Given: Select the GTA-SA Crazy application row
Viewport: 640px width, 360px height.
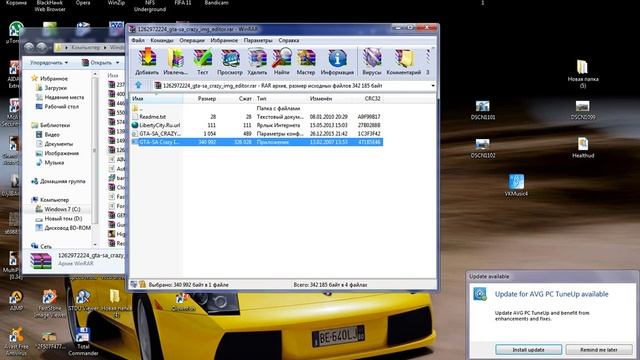Looking at the screenshot, I should point(257,142).
